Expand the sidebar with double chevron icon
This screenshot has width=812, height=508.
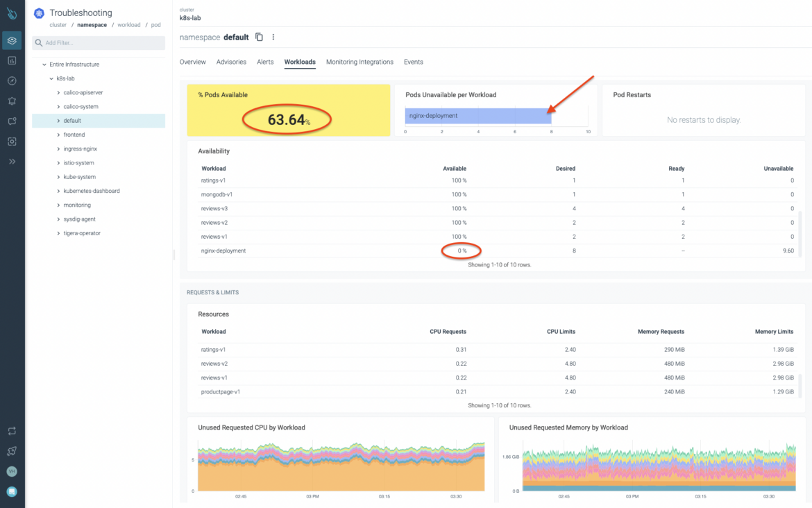point(12,162)
